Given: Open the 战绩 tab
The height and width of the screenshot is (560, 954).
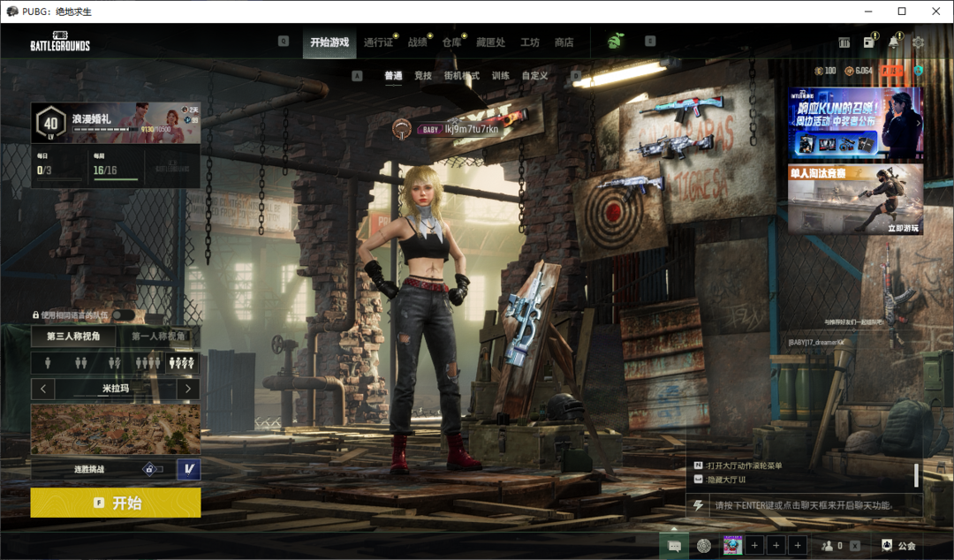Looking at the screenshot, I should [x=417, y=42].
